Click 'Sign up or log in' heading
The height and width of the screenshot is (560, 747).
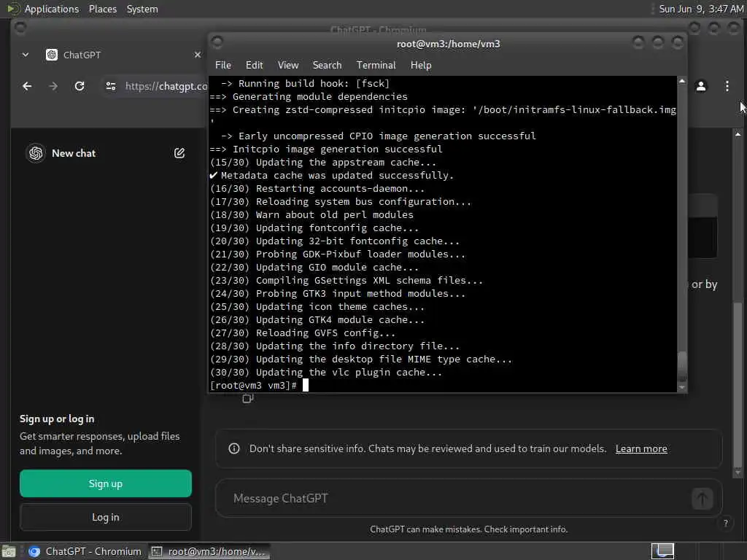(x=57, y=419)
